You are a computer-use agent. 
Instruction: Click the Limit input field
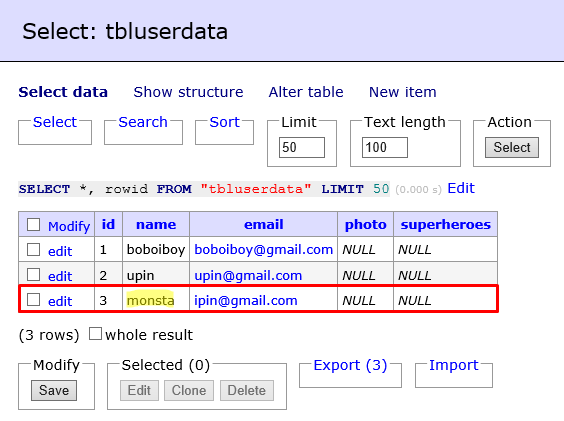click(302, 148)
